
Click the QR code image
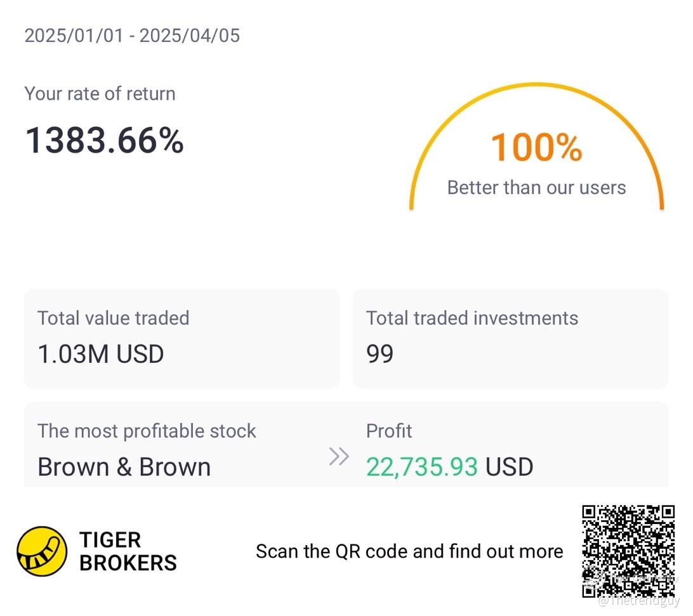(x=628, y=552)
